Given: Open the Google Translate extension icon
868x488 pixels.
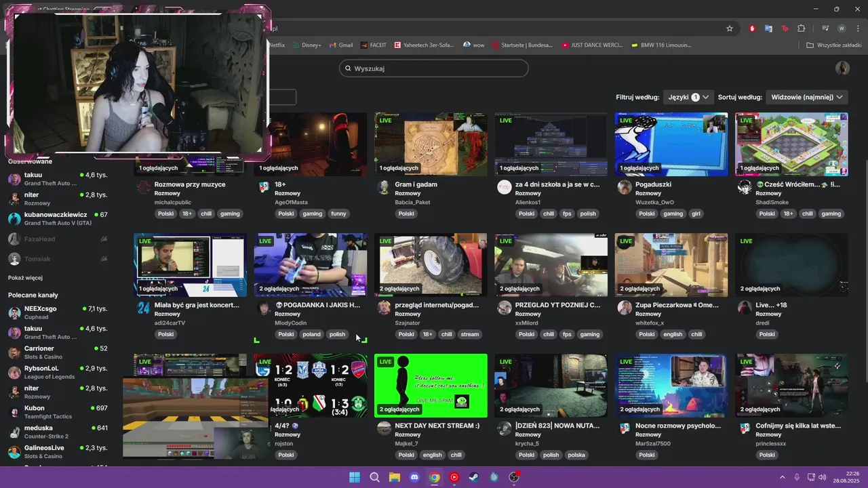Looking at the screenshot, I should (768, 28).
